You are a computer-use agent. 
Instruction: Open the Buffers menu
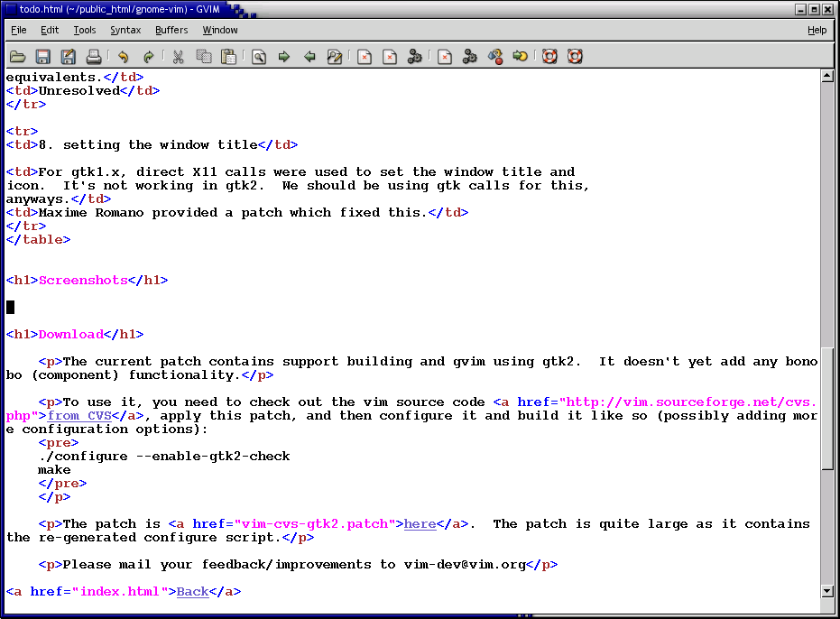click(171, 30)
